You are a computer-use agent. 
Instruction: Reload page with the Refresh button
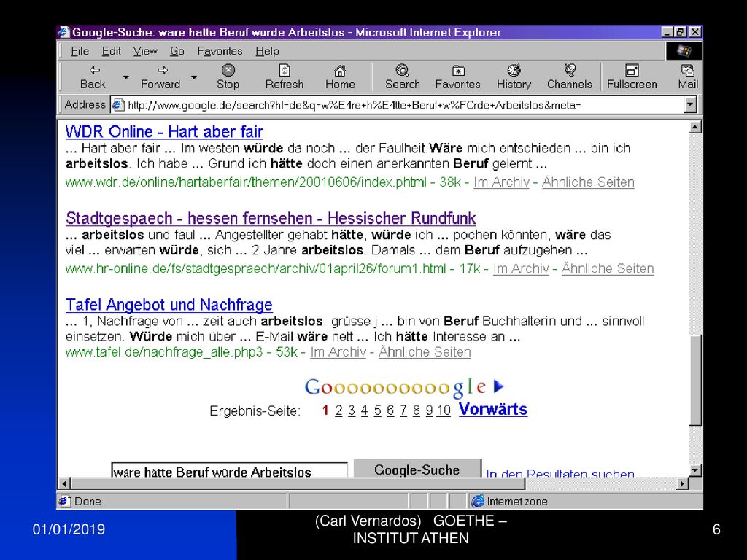[285, 77]
